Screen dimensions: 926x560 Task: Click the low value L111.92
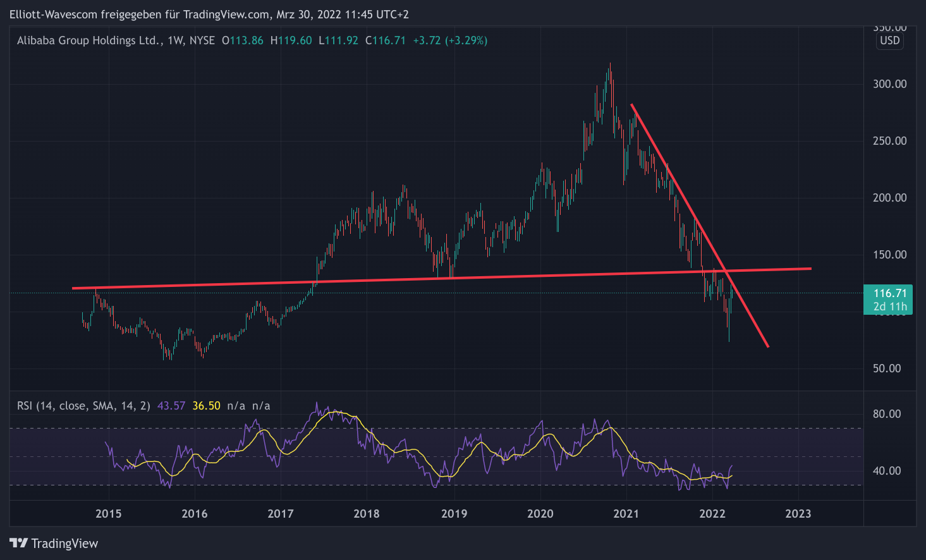(x=338, y=40)
